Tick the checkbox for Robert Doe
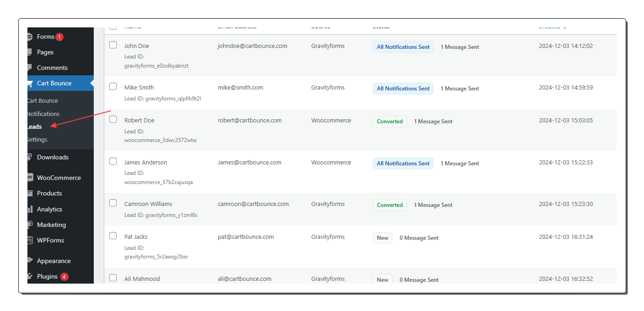 click(x=113, y=119)
